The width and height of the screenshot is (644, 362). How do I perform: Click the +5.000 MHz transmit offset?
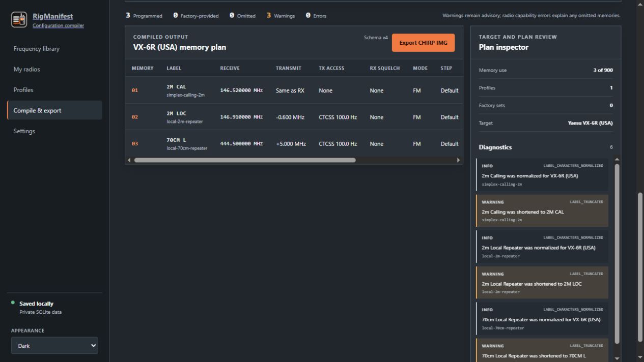pyautogui.click(x=291, y=144)
